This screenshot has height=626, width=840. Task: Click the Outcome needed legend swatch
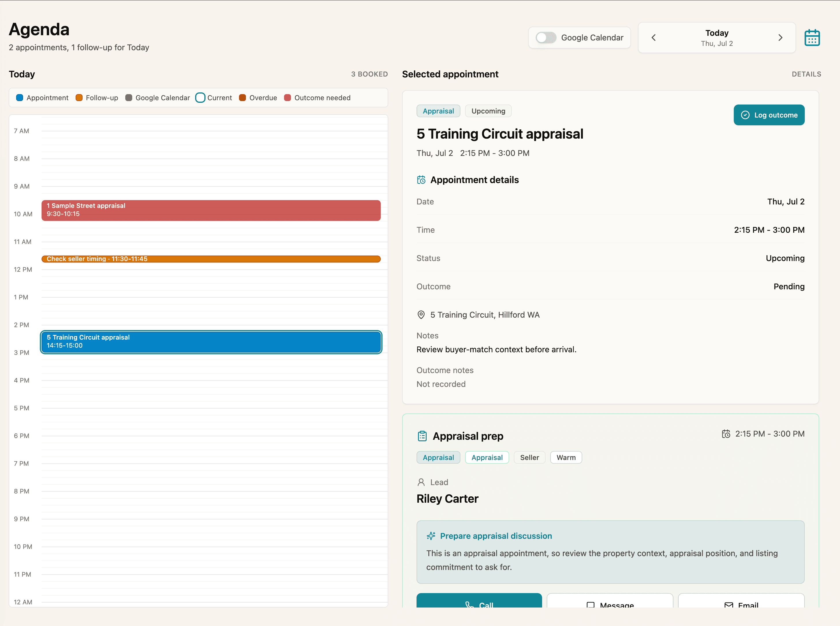pyautogui.click(x=288, y=98)
